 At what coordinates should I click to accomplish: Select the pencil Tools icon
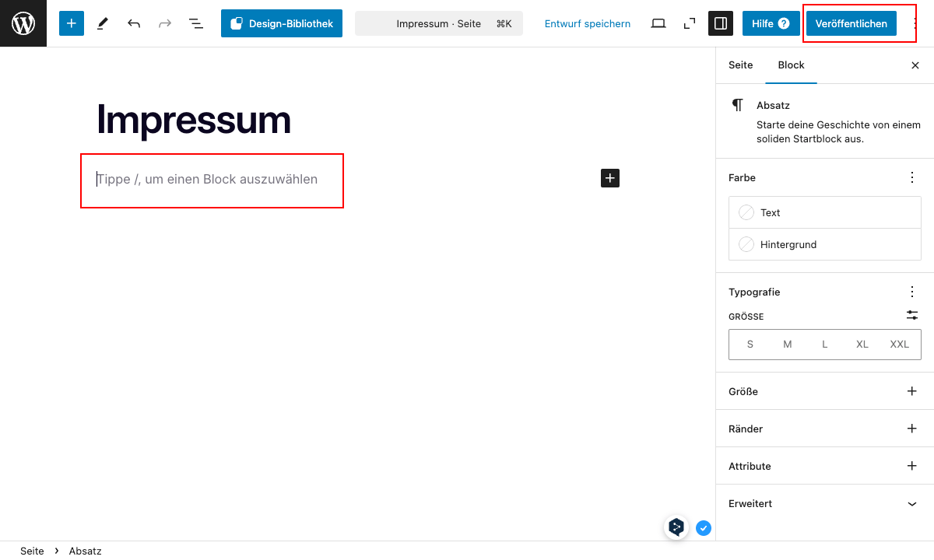(103, 23)
